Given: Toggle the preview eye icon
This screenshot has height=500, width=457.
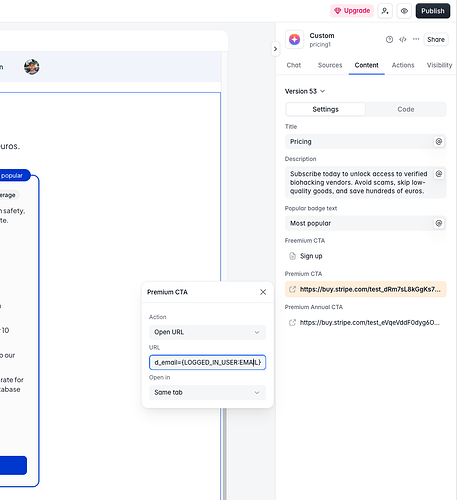Looking at the screenshot, I should (404, 11).
